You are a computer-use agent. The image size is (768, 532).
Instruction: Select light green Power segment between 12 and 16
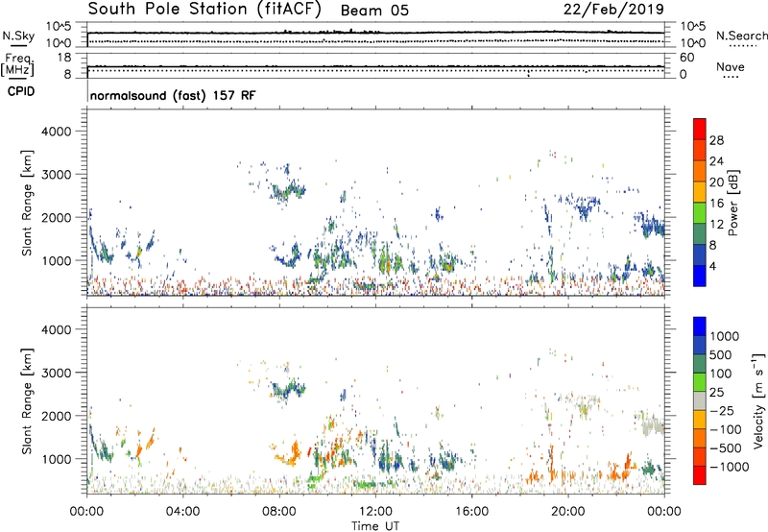(700, 212)
